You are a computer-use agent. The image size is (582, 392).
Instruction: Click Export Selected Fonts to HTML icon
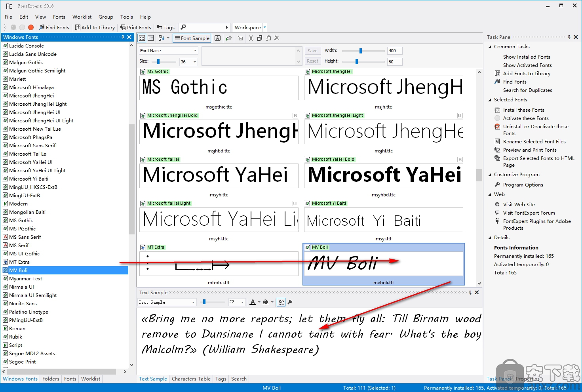coord(497,158)
